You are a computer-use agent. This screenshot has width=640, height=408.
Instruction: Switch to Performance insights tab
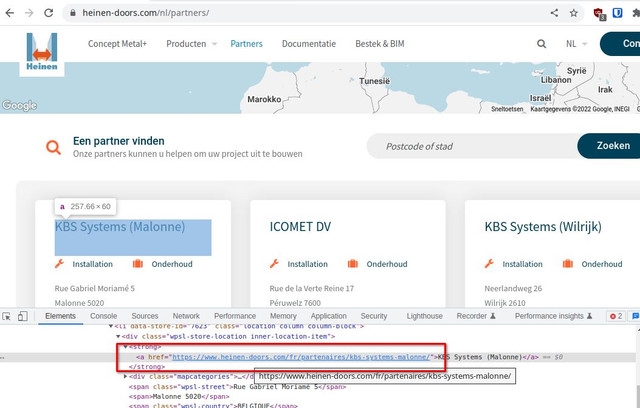(x=553, y=316)
